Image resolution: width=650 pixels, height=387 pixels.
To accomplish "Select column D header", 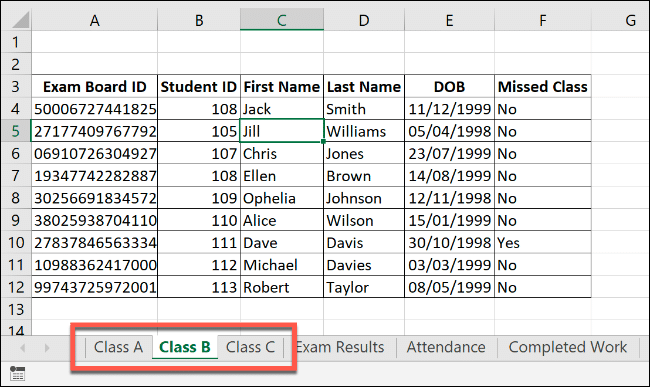I will point(364,20).
